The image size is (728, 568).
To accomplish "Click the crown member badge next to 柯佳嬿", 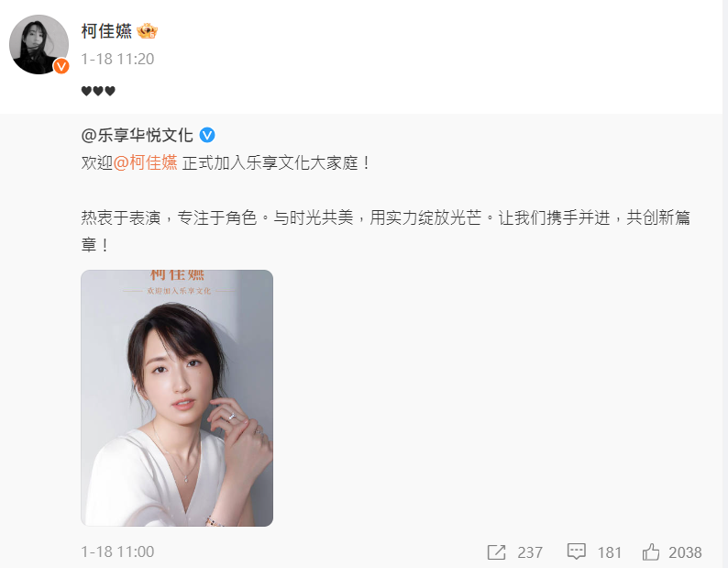I will coord(148,31).
